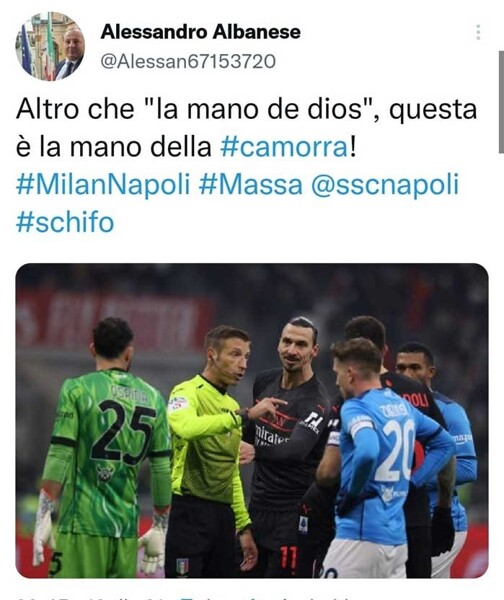
Task: Open the attached match photo
Action: (x=252, y=420)
